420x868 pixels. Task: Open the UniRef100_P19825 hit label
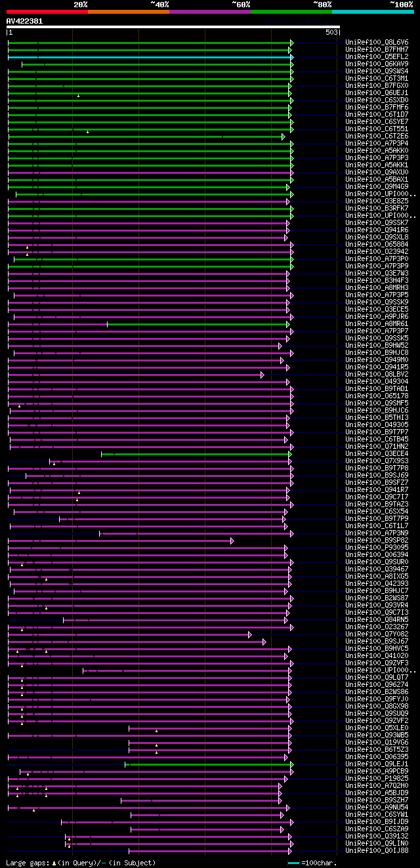[377, 779]
